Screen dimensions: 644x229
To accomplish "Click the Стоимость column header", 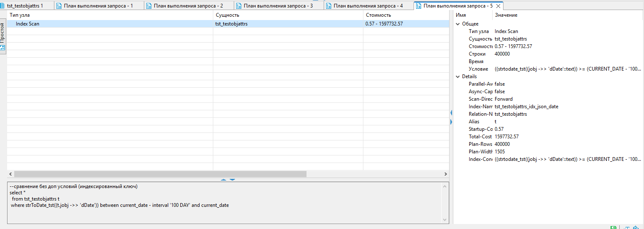I will click(378, 15).
